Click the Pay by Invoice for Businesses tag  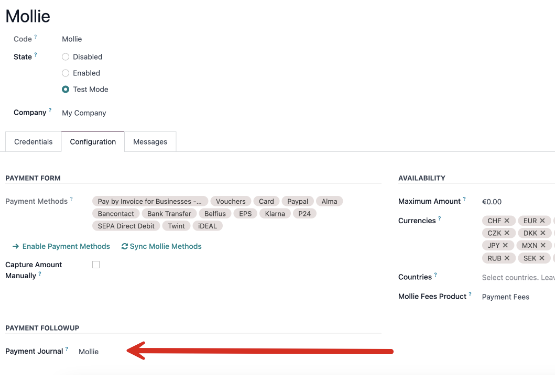pyautogui.click(x=150, y=201)
